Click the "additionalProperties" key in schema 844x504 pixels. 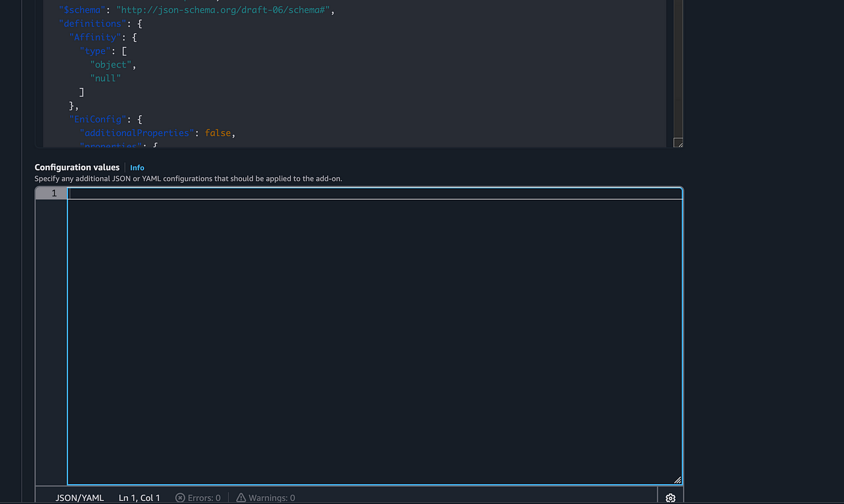137,133
